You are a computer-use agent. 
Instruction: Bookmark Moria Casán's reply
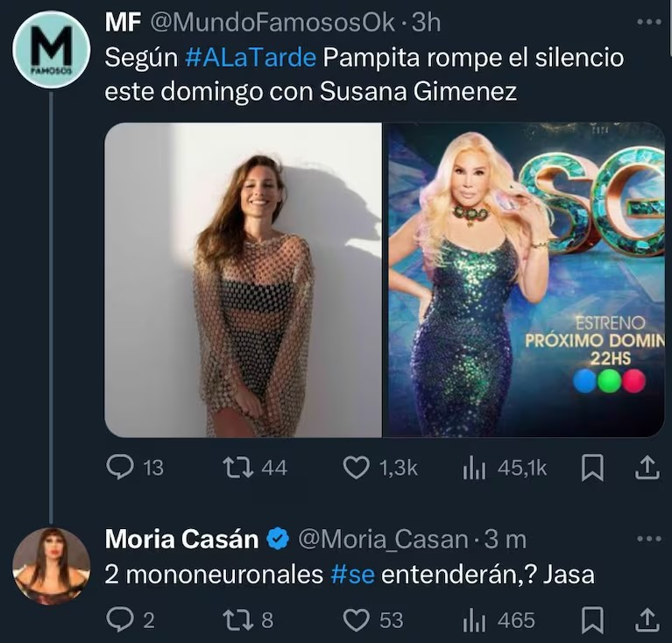coord(593,620)
